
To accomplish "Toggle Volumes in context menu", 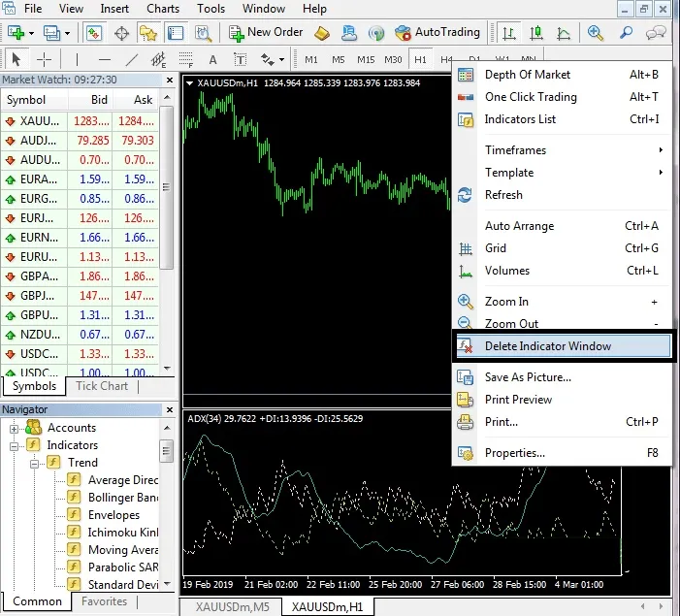I will pyautogui.click(x=563, y=271).
